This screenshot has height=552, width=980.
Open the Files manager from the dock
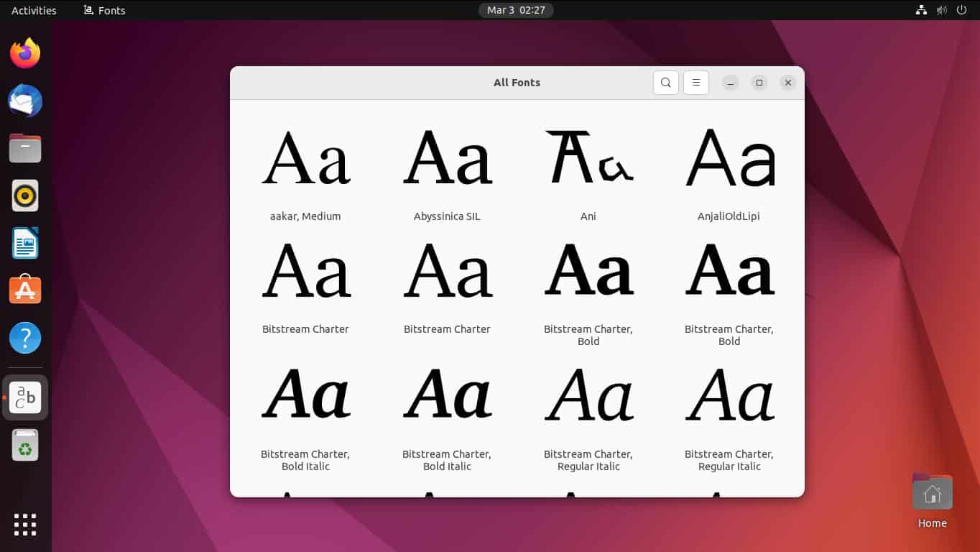coord(25,148)
